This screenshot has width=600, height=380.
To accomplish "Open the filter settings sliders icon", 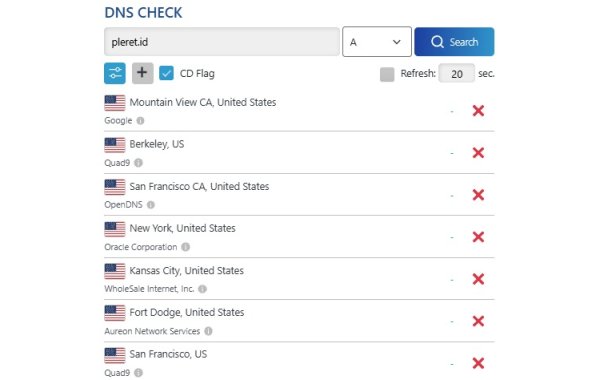I will point(115,73).
